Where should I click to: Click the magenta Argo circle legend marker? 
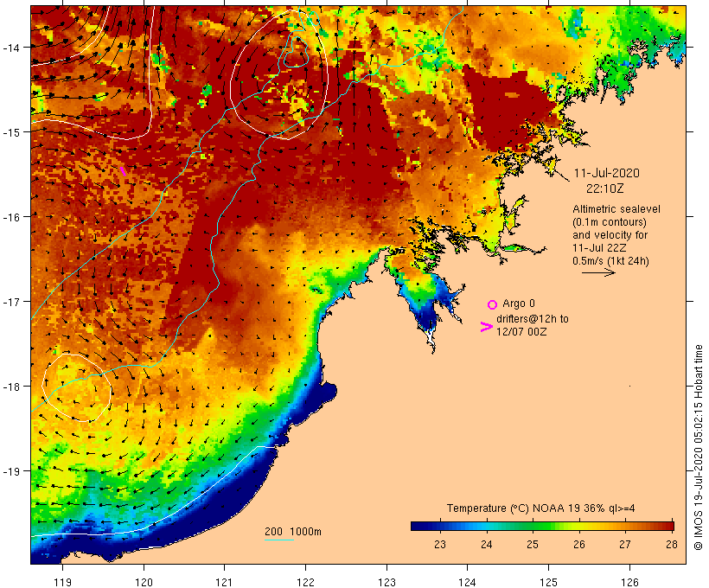pyautogui.click(x=492, y=304)
